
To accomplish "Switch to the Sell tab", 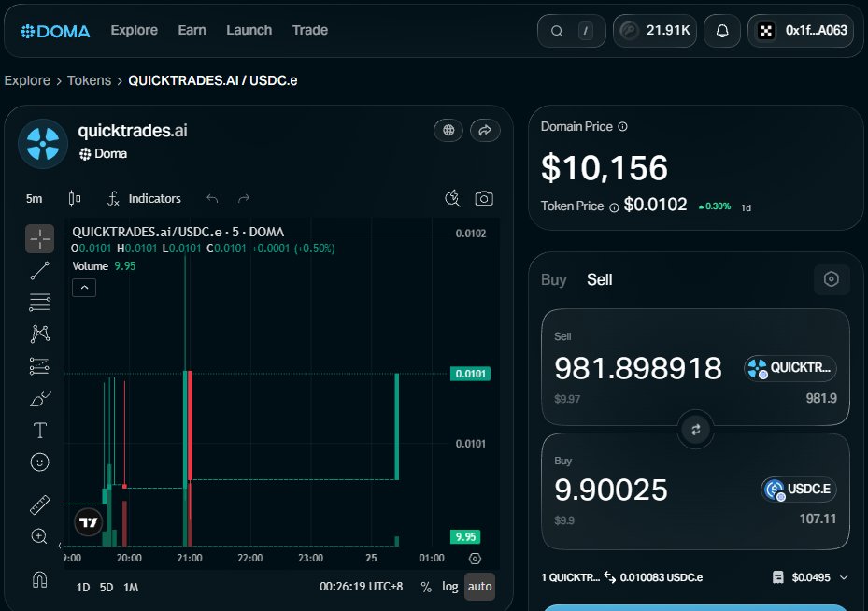I will point(600,280).
